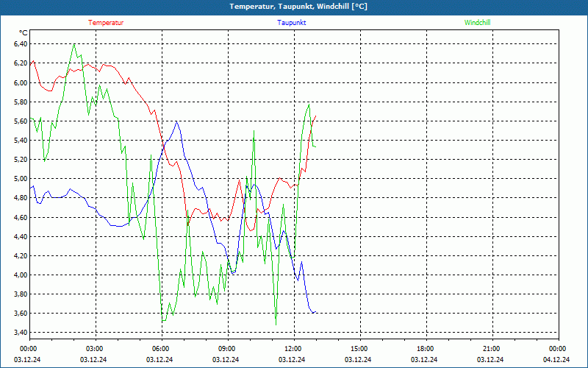Click the red Temperatur legend label
Screen dimensions: 588x368
coord(106,23)
